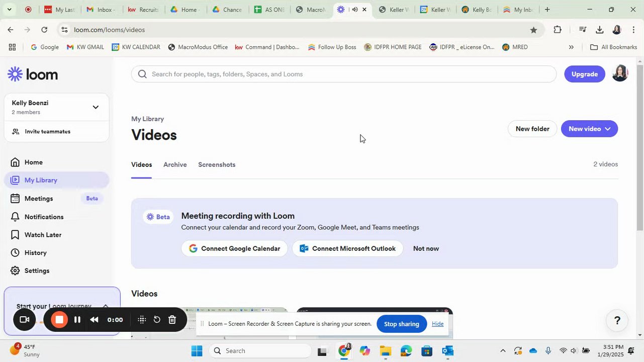Open the Chrome profile avatar
Image resolution: width=644 pixels, height=362 pixels.
pyautogui.click(x=617, y=30)
